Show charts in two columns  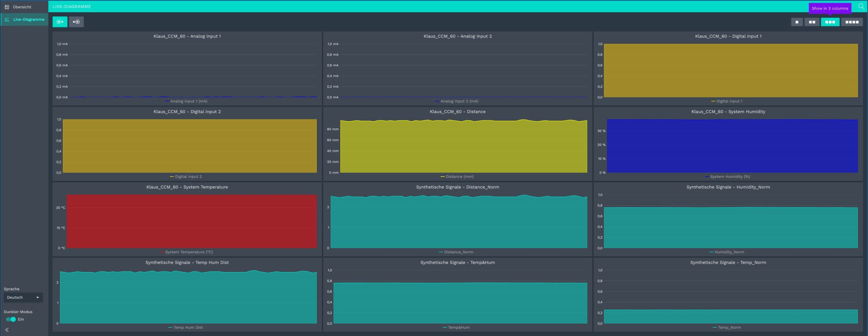812,22
